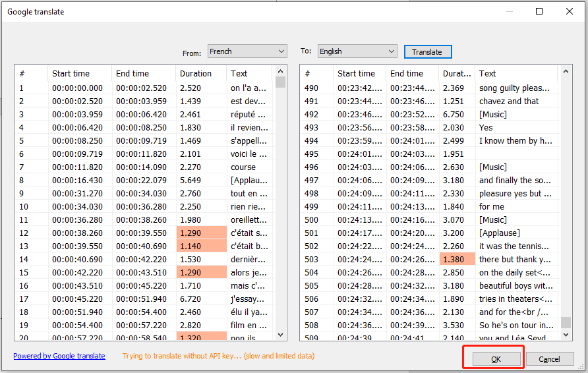The image size is (588, 373).
Task: Select the left row '[Applau...'
Action: click(144, 181)
